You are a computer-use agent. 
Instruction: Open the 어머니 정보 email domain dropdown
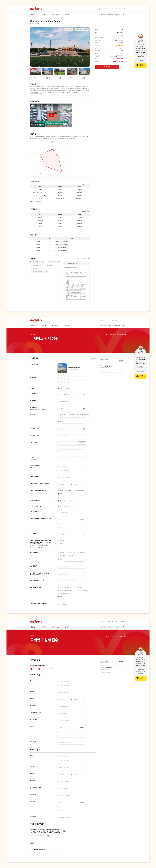pos(79,700)
